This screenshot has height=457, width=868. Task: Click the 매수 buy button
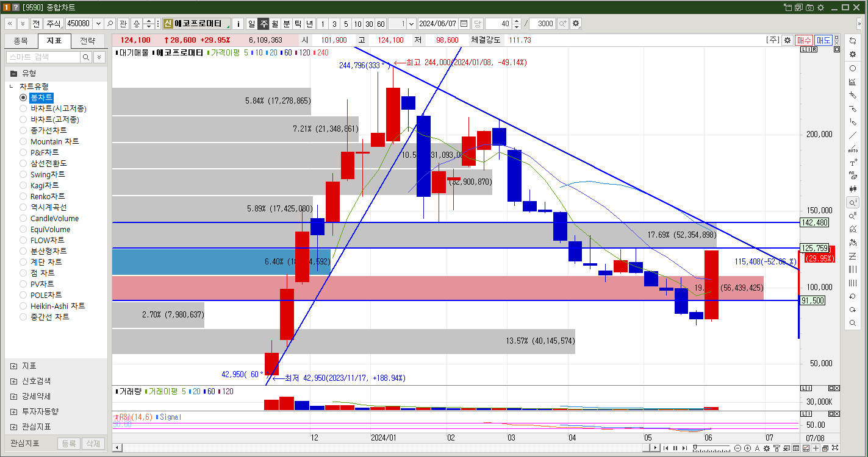(x=804, y=40)
